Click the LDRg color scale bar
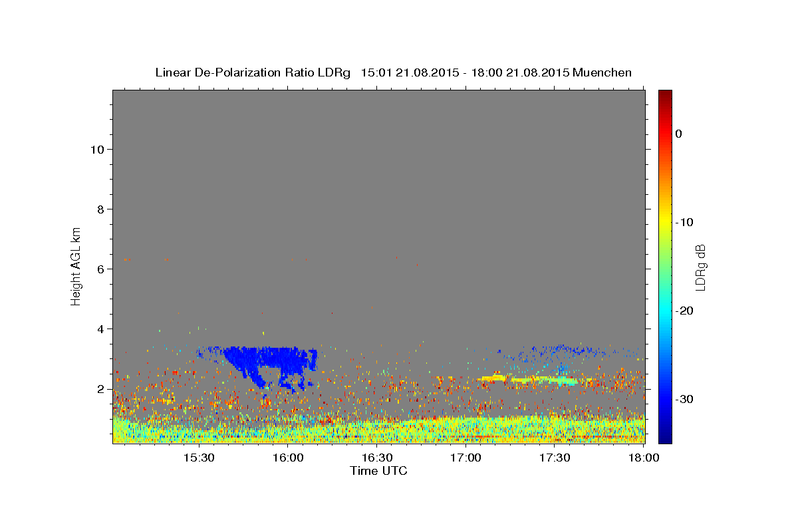The height and width of the screenshot is (532, 798). pos(665,267)
